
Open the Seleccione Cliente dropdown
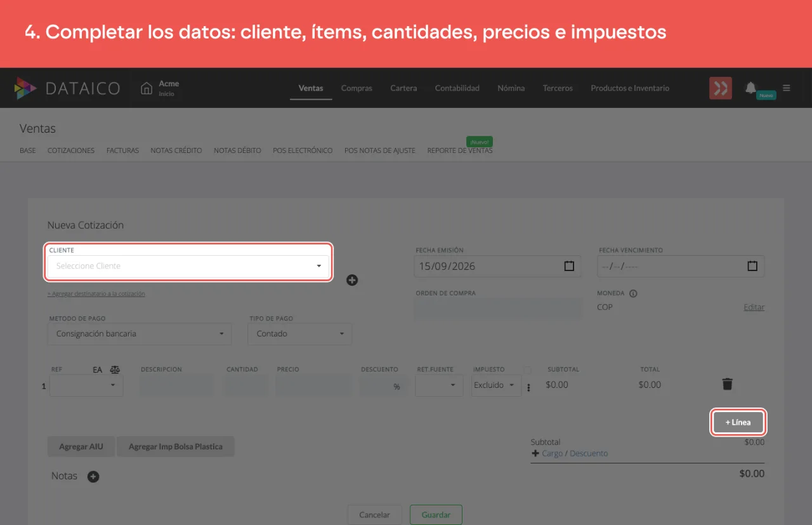[188, 266]
